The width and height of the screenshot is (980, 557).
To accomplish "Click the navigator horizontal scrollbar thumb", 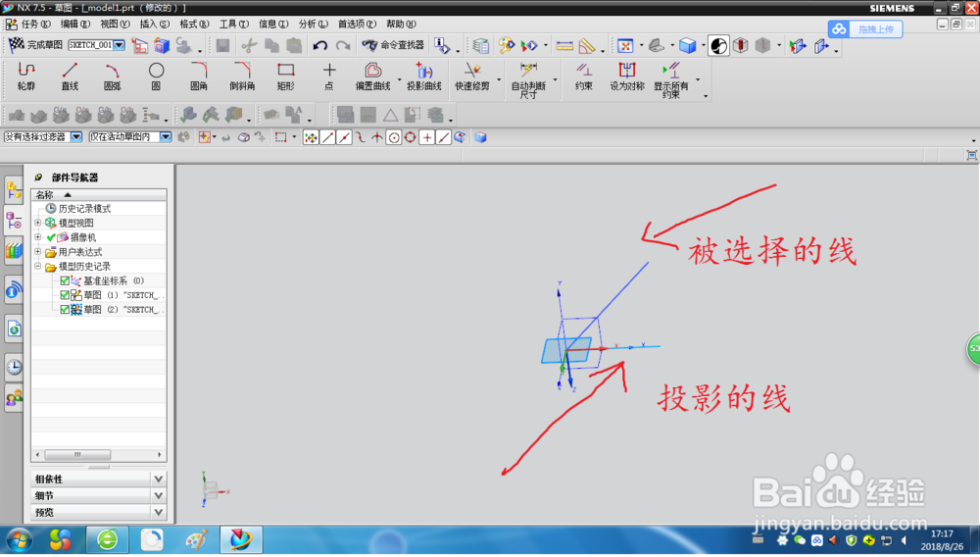I will [x=77, y=454].
